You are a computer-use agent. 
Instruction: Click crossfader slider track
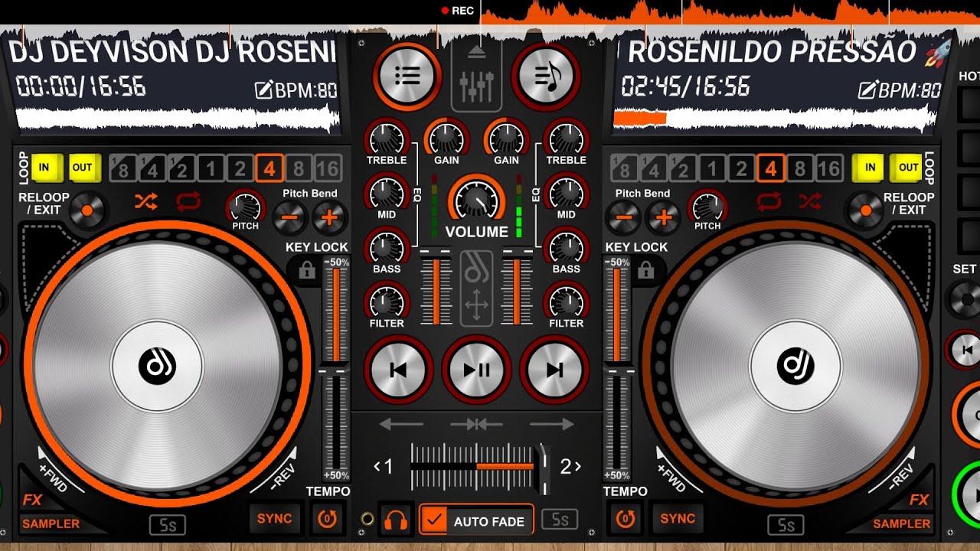479,465
